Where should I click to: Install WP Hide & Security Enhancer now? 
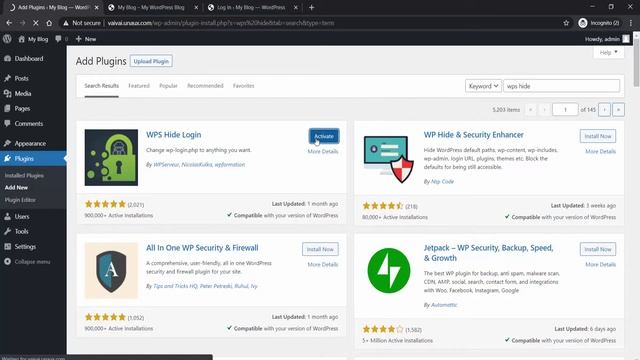tap(598, 136)
